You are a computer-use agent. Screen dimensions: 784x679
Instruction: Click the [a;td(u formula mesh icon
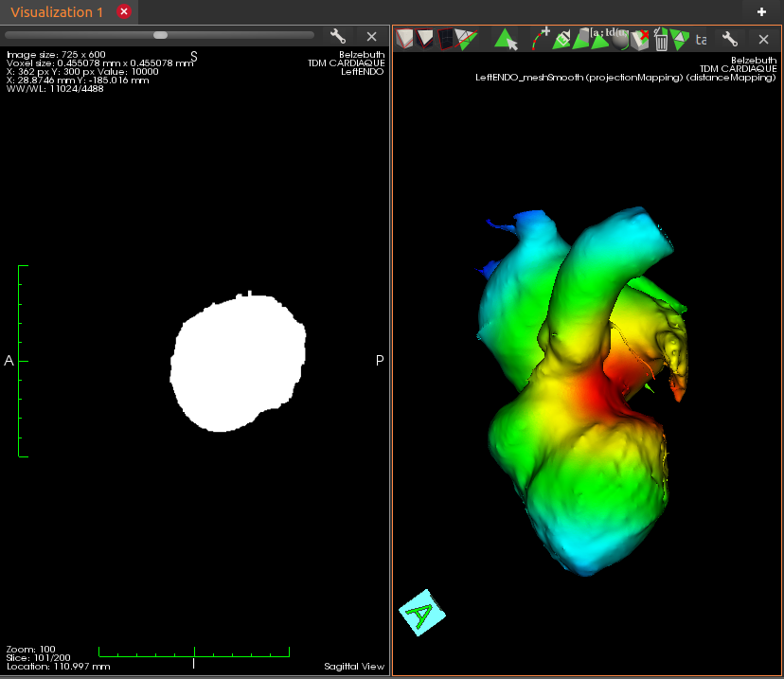click(x=601, y=39)
